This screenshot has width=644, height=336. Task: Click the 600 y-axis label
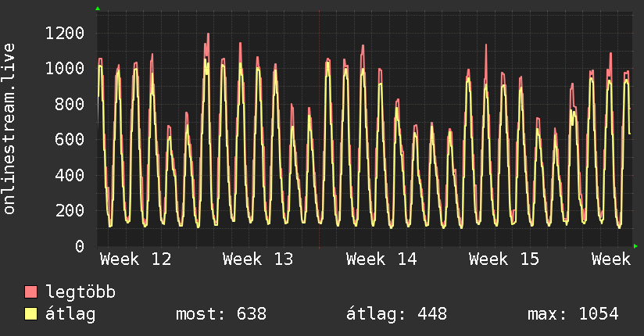70,139
